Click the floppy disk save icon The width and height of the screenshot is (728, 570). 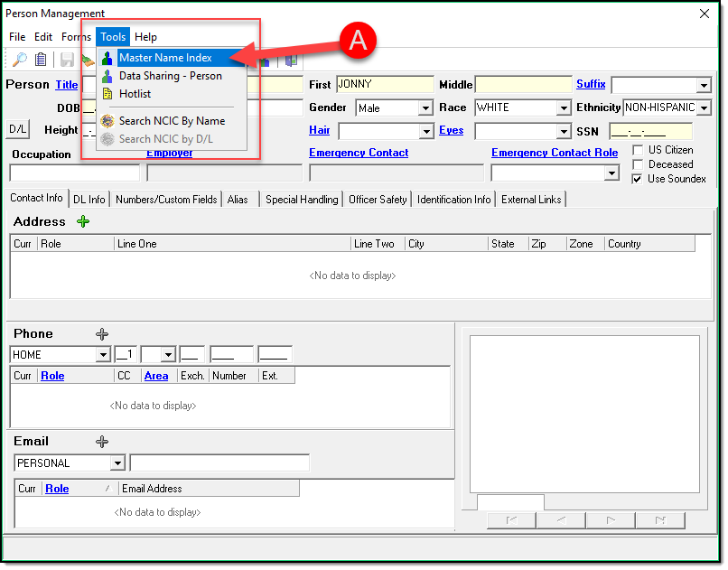pyautogui.click(x=67, y=60)
